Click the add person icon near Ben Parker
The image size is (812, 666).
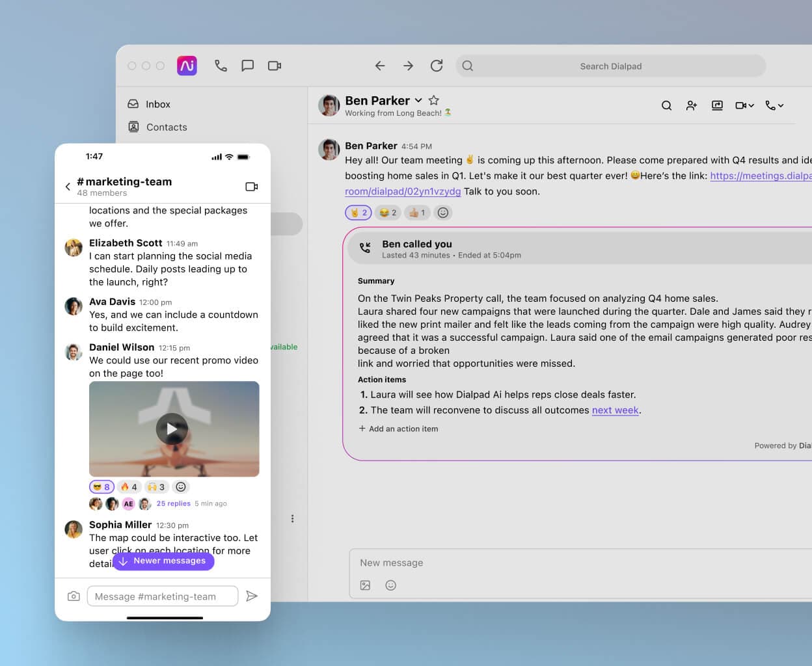coord(691,105)
